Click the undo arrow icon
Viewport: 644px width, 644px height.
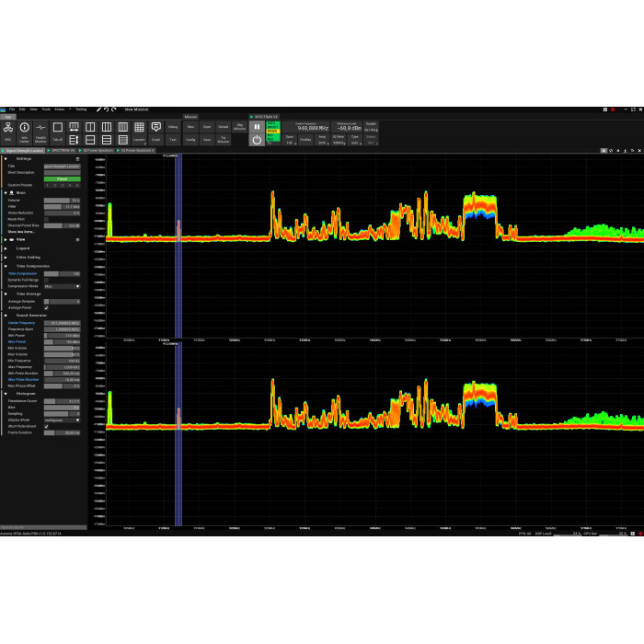point(107,109)
